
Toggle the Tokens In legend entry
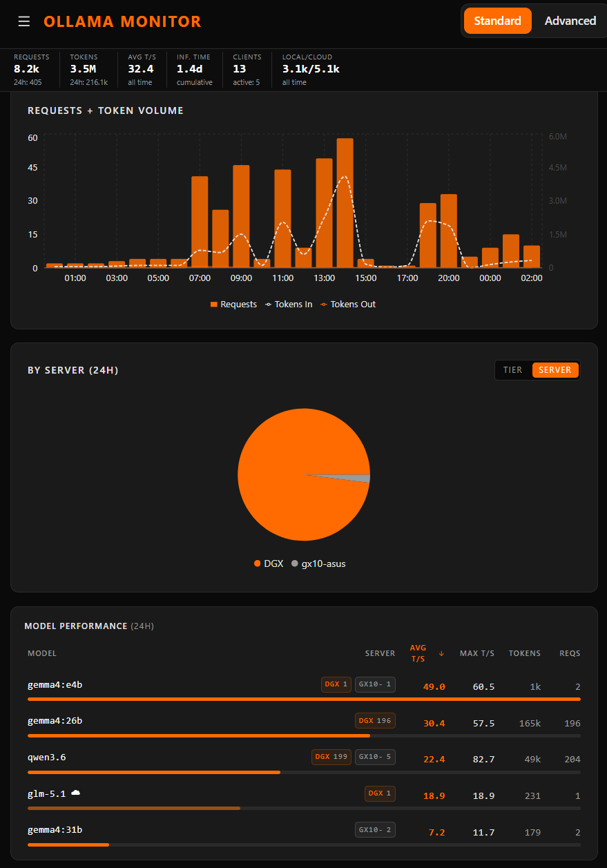pos(288,304)
